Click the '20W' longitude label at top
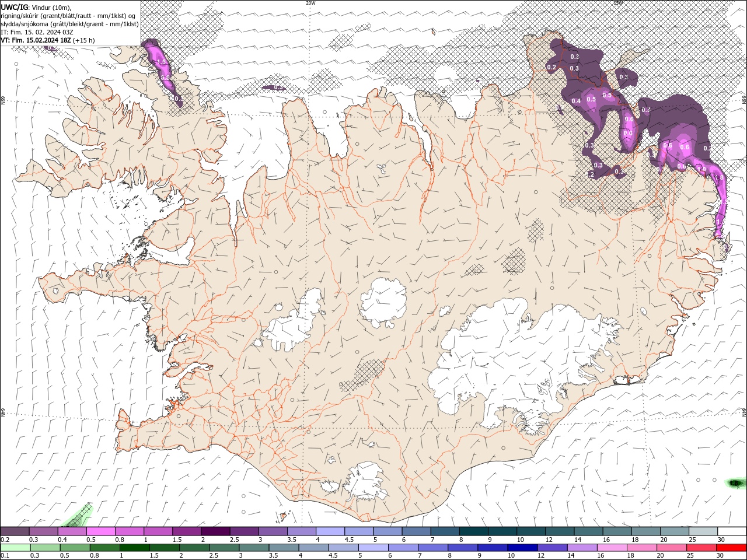This screenshot has width=747, height=560. click(x=310, y=3)
